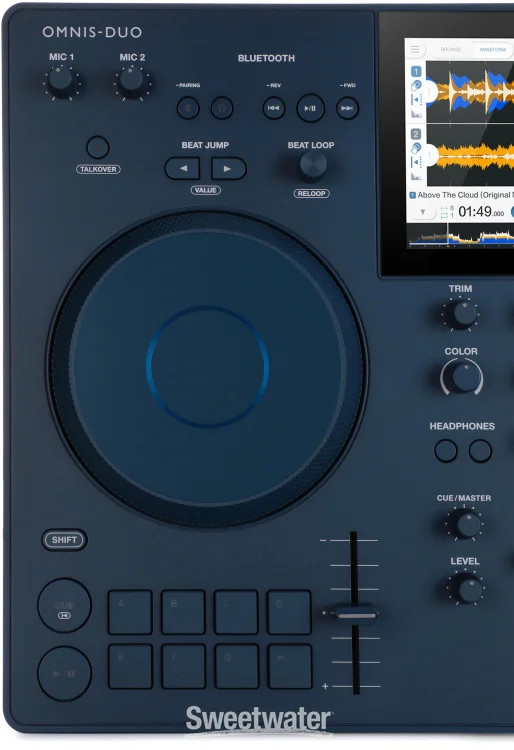Trigger performance pad C
This screenshot has height=750, width=514.
(236, 612)
